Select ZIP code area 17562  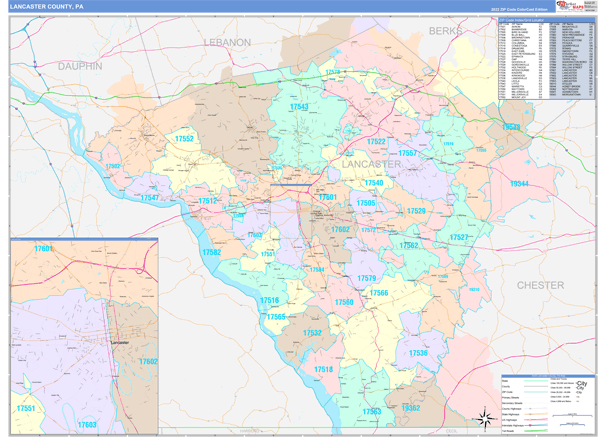tap(410, 245)
